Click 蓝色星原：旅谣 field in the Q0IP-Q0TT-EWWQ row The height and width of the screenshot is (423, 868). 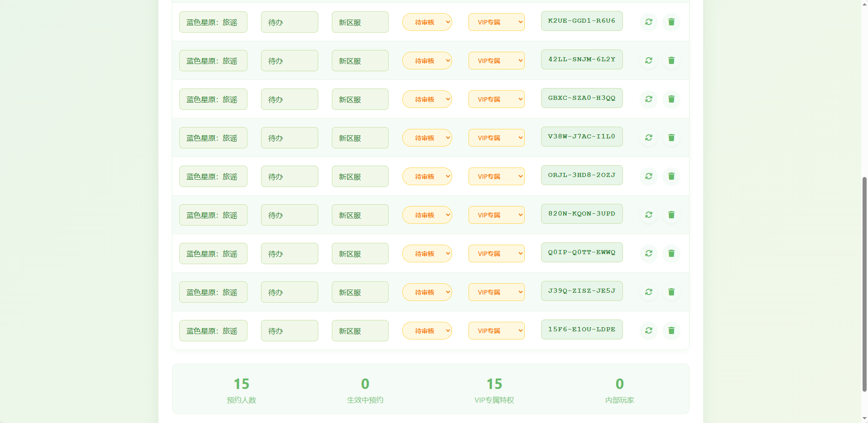tap(213, 254)
